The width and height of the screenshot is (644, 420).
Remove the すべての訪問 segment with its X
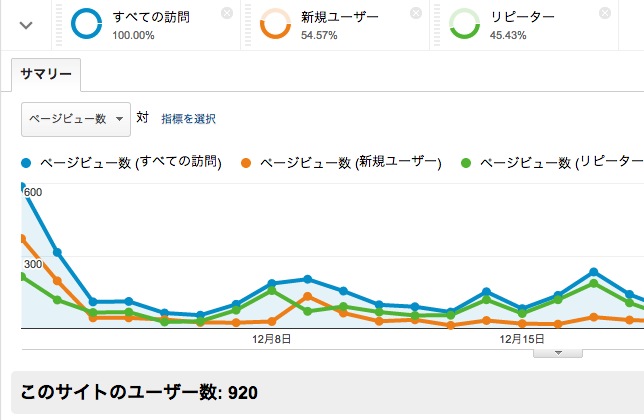pyautogui.click(x=227, y=13)
